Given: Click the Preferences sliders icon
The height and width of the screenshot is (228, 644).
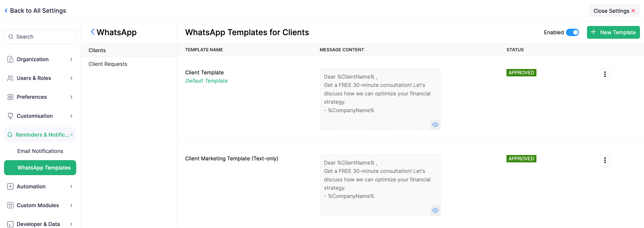Looking at the screenshot, I should (10, 97).
